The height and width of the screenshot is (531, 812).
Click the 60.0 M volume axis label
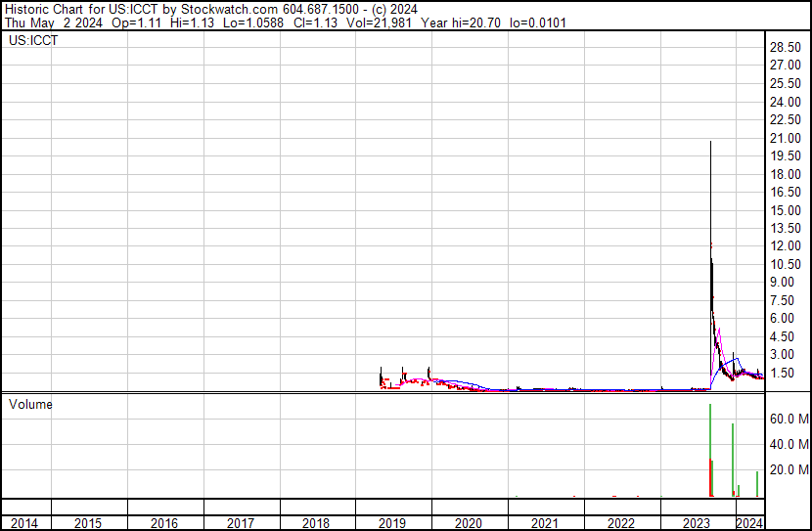pos(789,419)
